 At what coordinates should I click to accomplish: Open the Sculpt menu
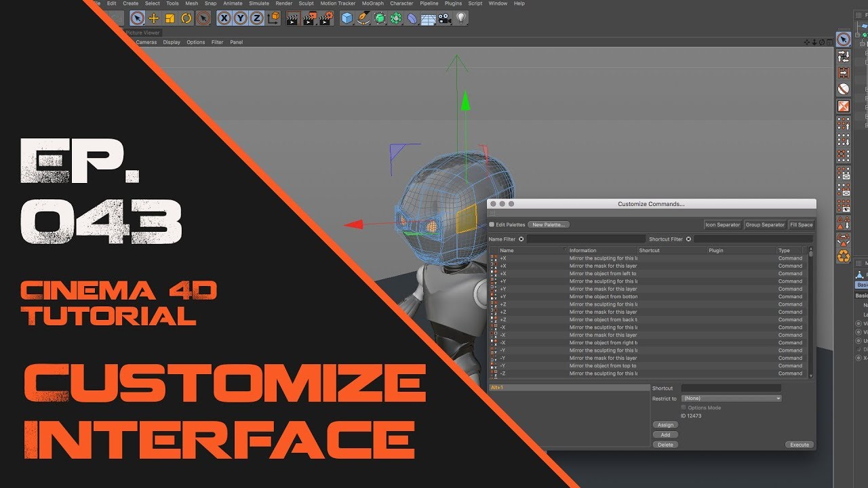(307, 3)
